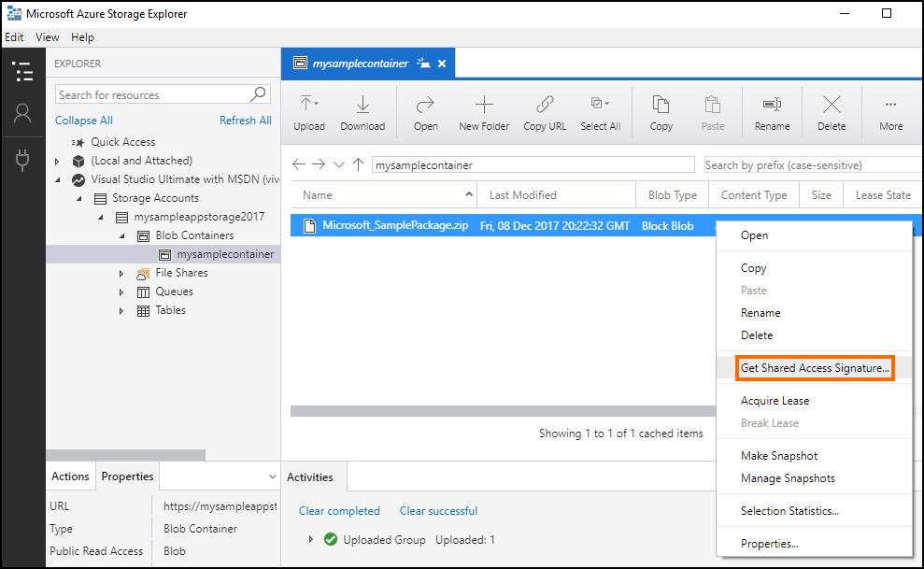
Task: Switch to the Actions tab
Action: tap(70, 476)
